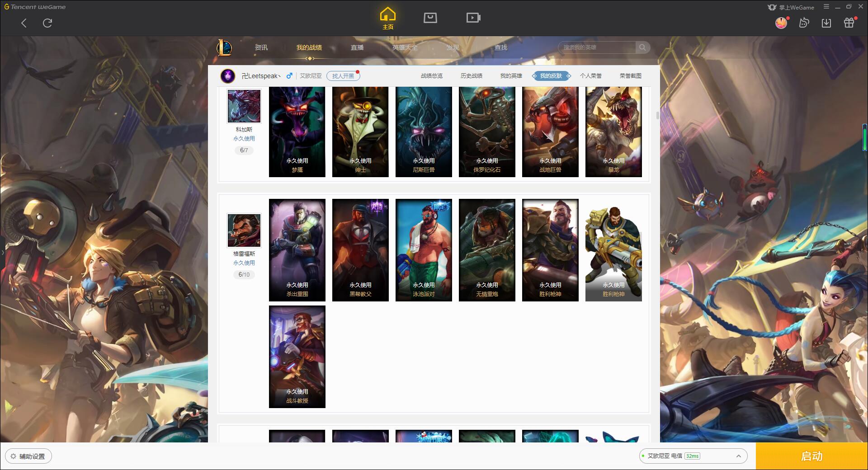
Task: Open the 个人荣誉 sub-tab
Action: tap(591, 76)
